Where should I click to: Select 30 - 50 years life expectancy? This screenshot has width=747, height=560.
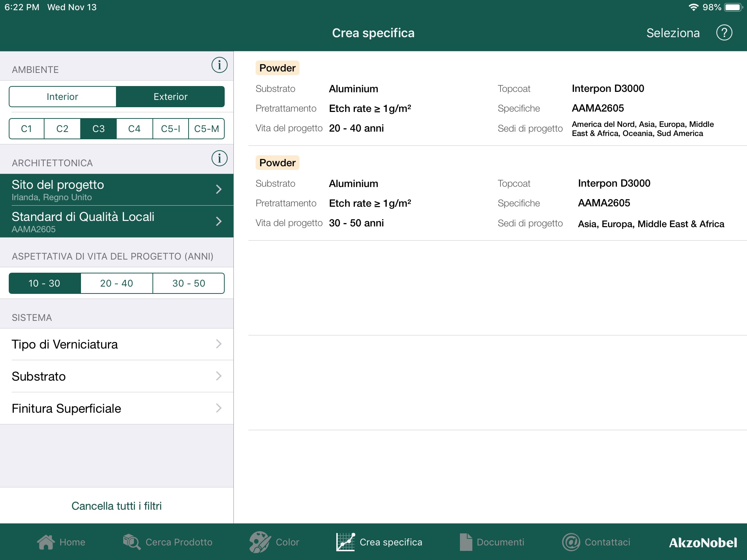(189, 283)
